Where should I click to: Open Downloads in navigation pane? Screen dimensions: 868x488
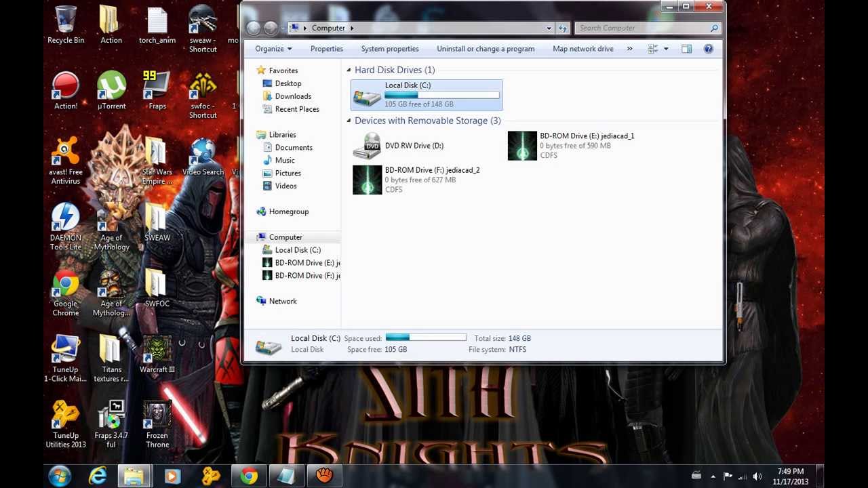coord(287,96)
